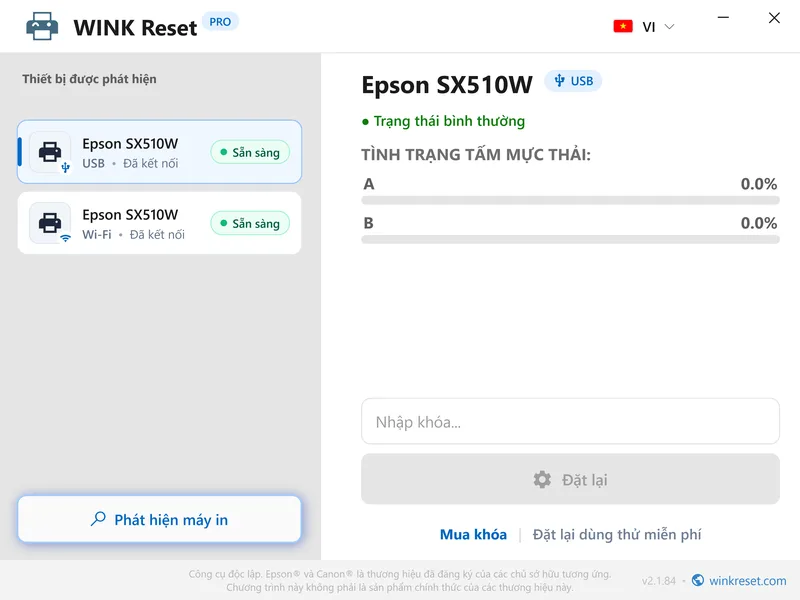
Task: Click the Thiết bị được phát hiện heading
Action: coord(89,79)
